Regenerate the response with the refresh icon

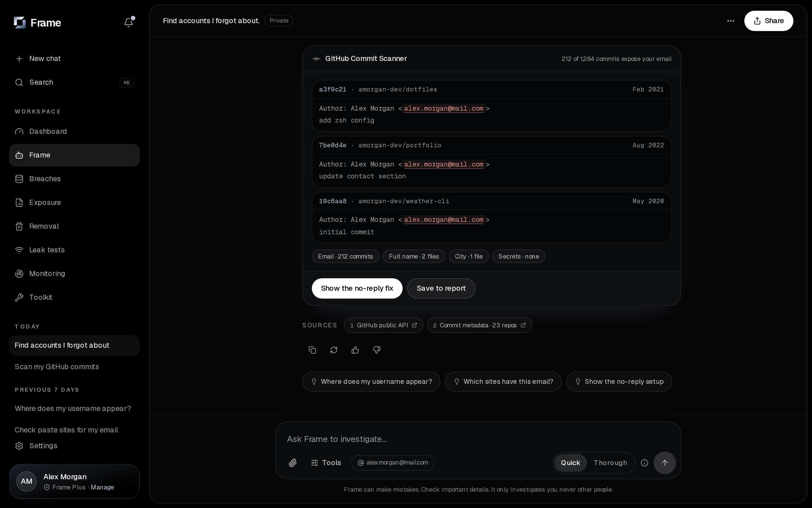[334, 350]
